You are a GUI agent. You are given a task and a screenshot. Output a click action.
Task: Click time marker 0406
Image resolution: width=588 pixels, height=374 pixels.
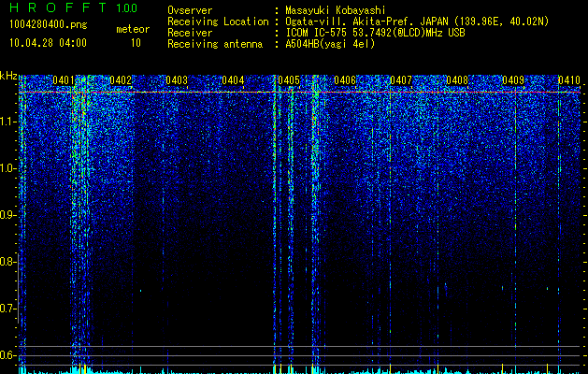345,79
